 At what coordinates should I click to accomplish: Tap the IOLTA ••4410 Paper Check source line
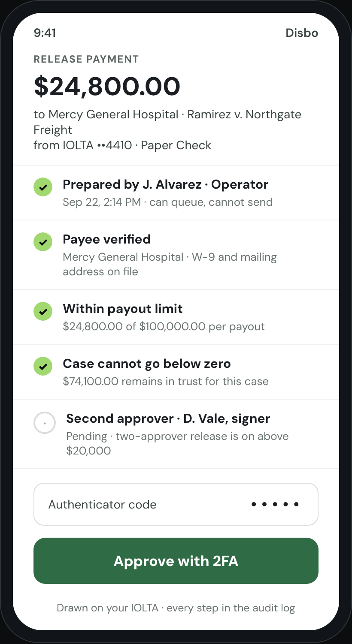click(122, 145)
